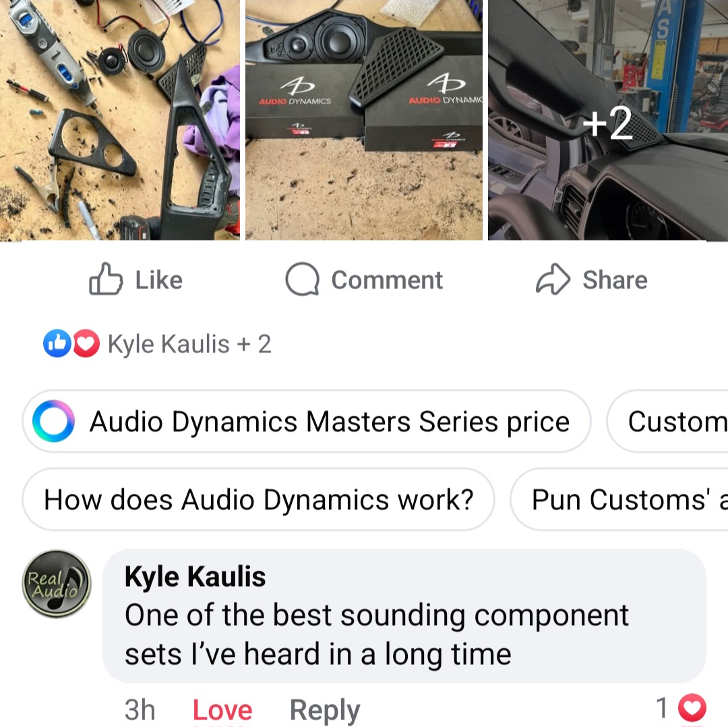Toggle Love reaction on Kyle's comment
Viewport: 728px width, 727px height.
tap(222, 710)
